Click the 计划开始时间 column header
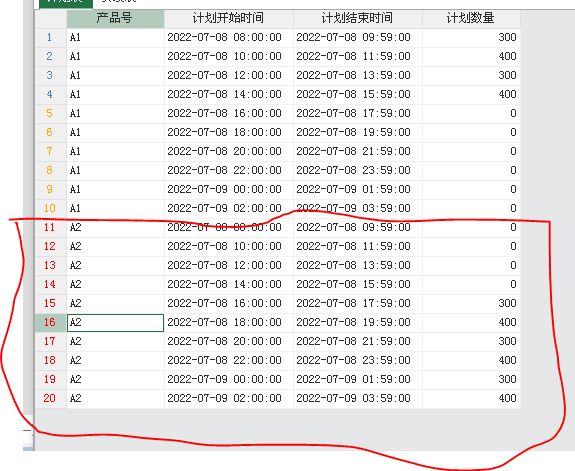 pyautogui.click(x=228, y=18)
